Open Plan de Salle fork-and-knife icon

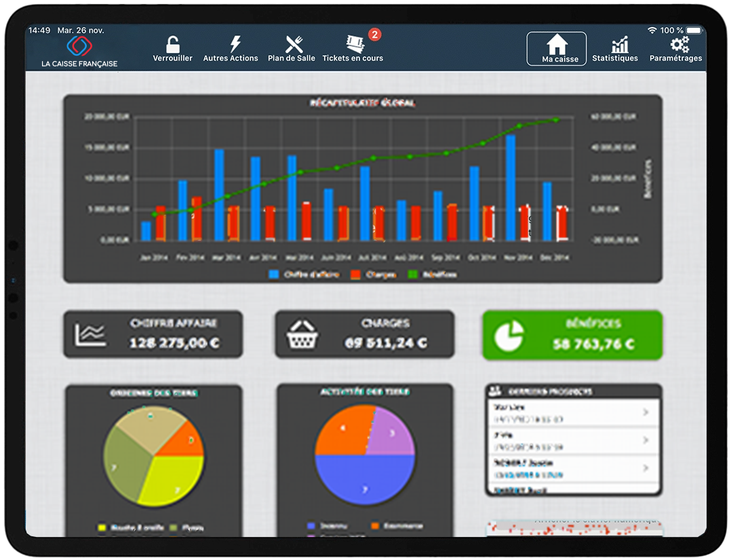293,45
